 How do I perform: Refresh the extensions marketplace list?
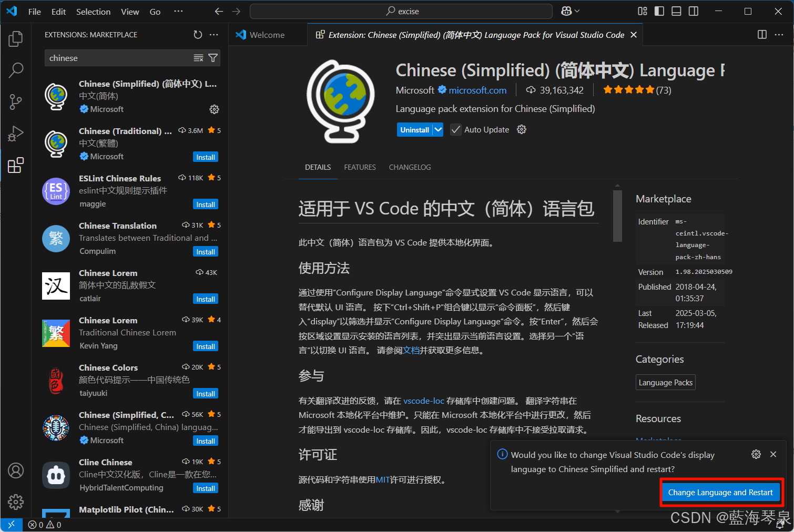tap(198, 35)
